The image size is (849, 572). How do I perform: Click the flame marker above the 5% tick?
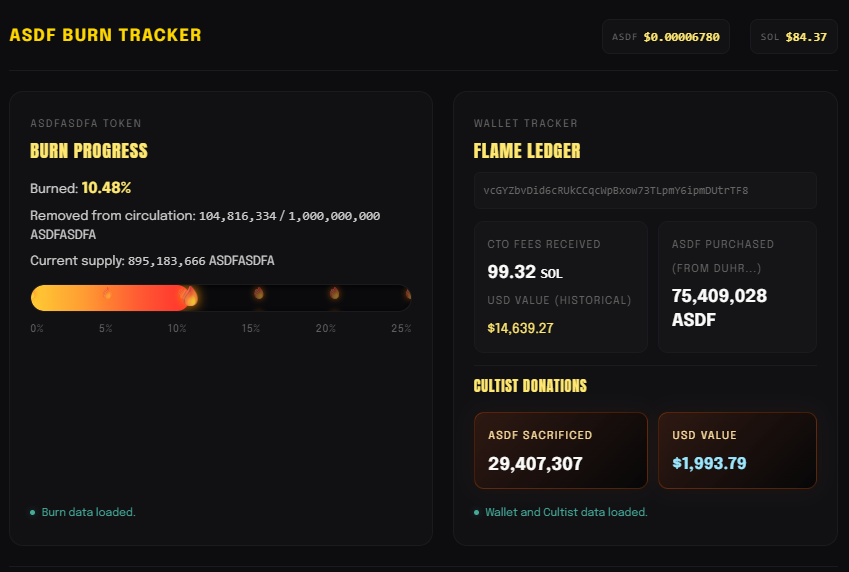[107, 294]
